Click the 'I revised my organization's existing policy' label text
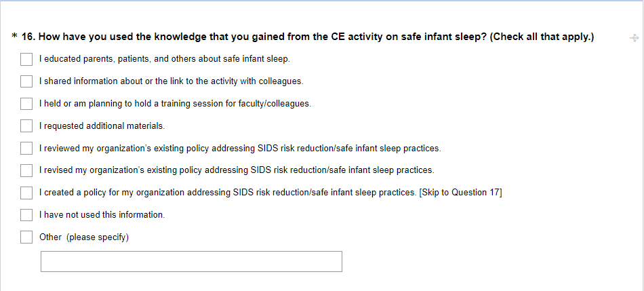 (236, 170)
